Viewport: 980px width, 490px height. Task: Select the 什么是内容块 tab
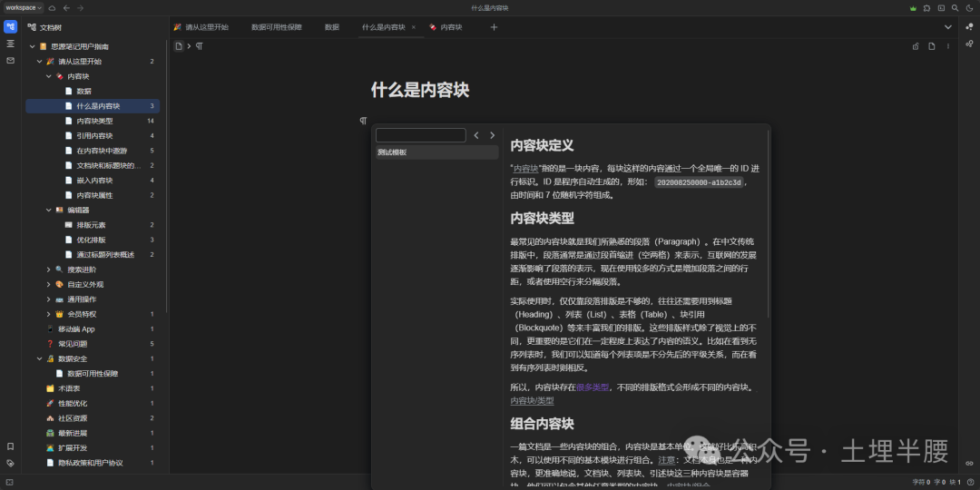(384, 27)
